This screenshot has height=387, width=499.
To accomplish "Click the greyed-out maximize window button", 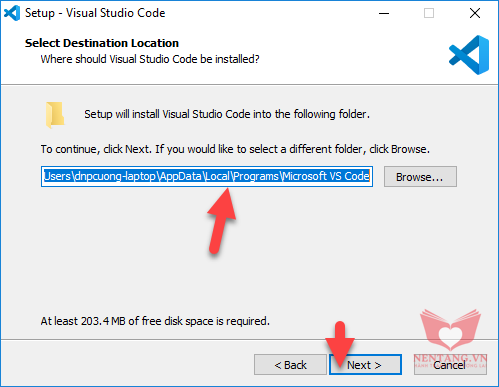I will pos(429,13).
